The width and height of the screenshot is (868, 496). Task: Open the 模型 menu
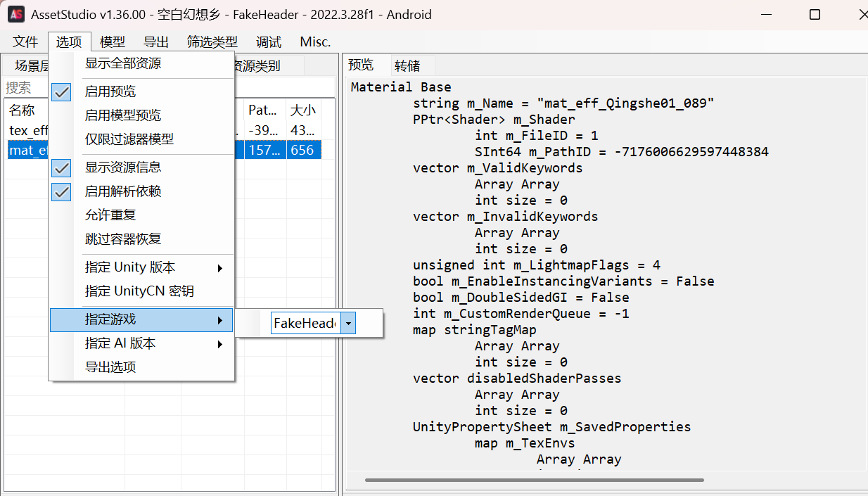click(x=113, y=42)
